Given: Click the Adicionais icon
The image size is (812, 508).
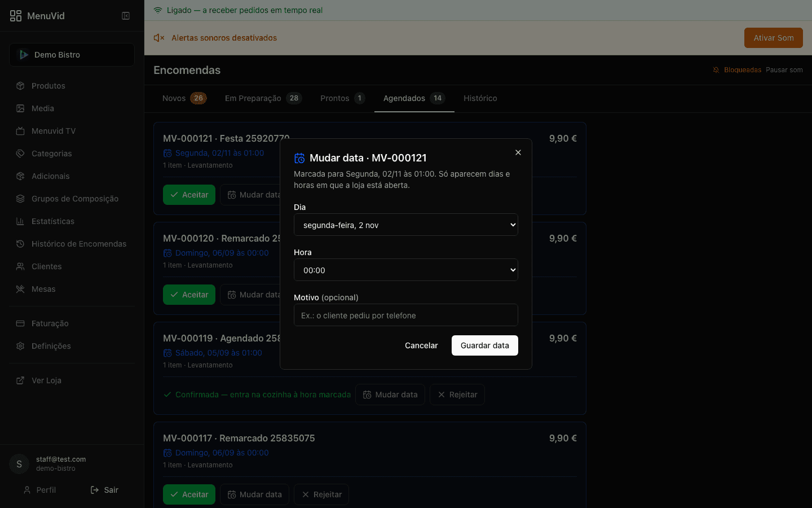Looking at the screenshot, I should (x=20, y=176).
